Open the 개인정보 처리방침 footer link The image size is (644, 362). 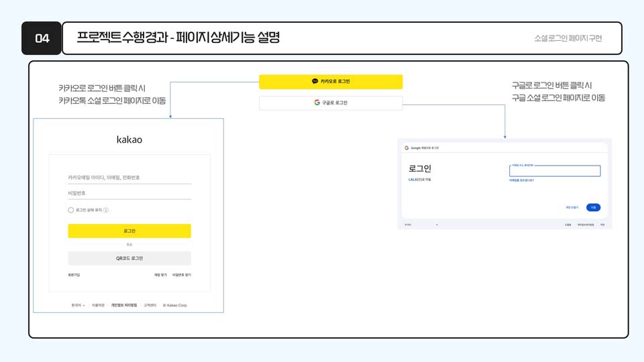tap(124, 306)
